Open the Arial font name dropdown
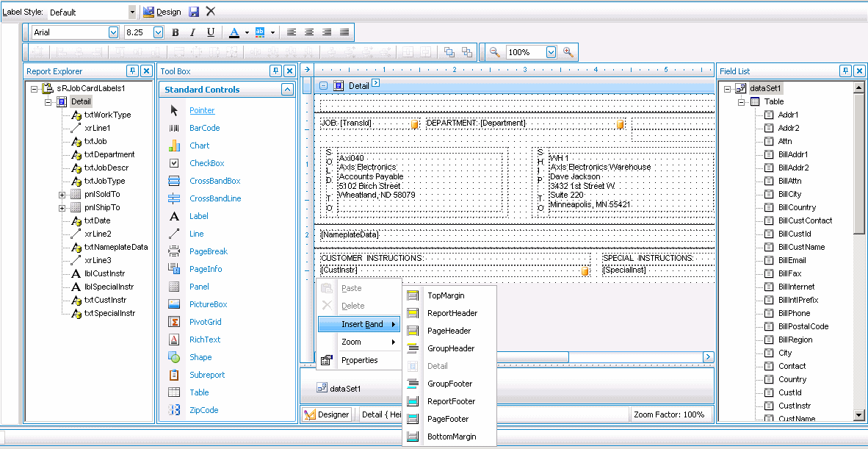The width and height of the screenshot is (868, 449). [113, 32]
